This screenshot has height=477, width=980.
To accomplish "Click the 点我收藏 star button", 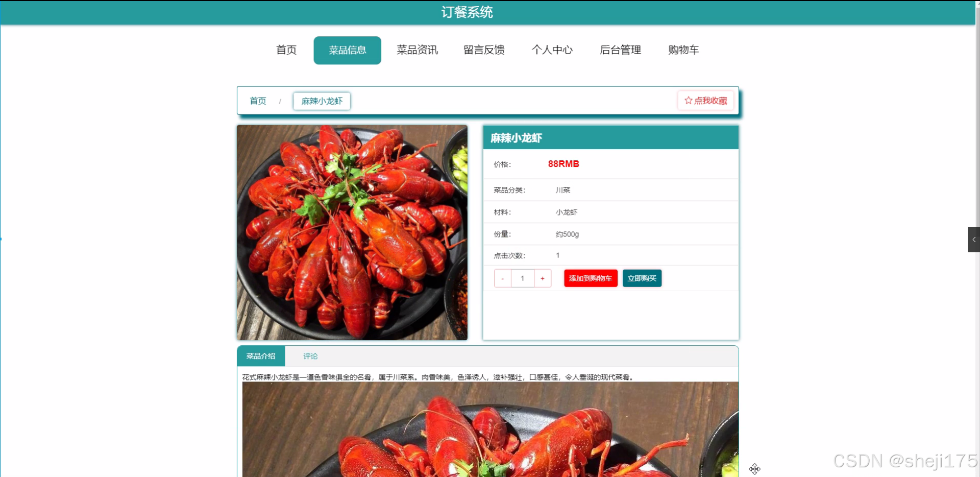I will 705,101.
